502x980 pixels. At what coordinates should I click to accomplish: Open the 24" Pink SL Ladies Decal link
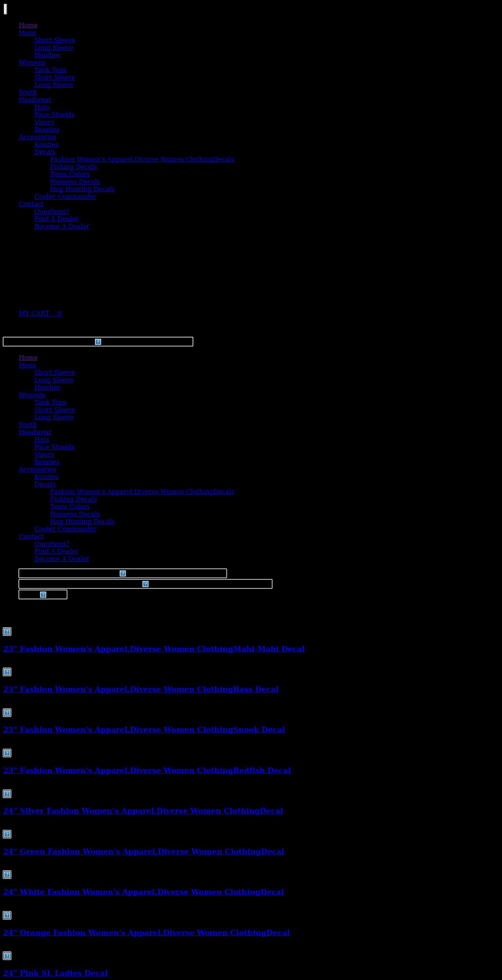point(55,973)
